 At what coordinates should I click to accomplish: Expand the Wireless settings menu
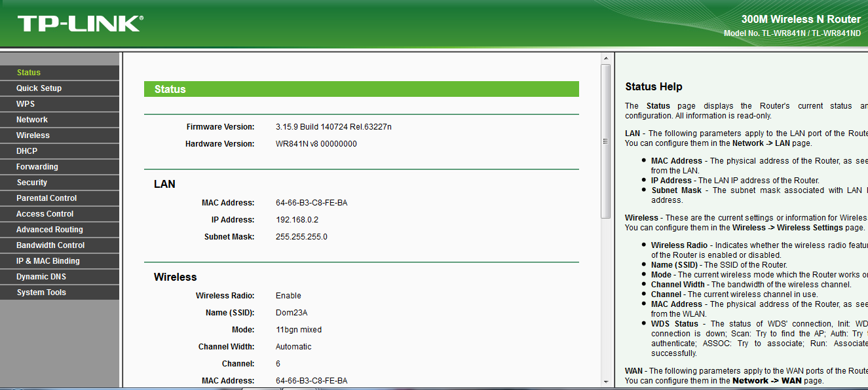(33, 135)
